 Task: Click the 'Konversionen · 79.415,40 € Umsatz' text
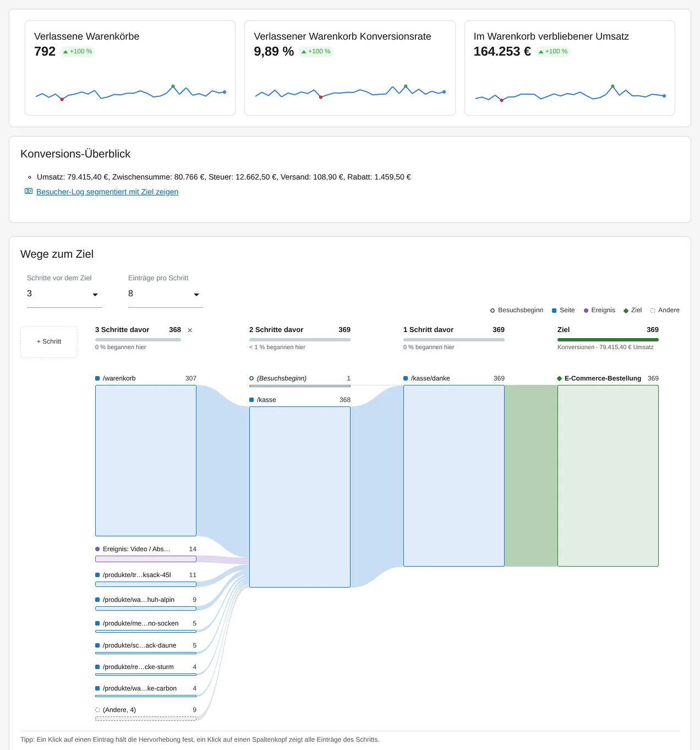(x=605, y=347)
